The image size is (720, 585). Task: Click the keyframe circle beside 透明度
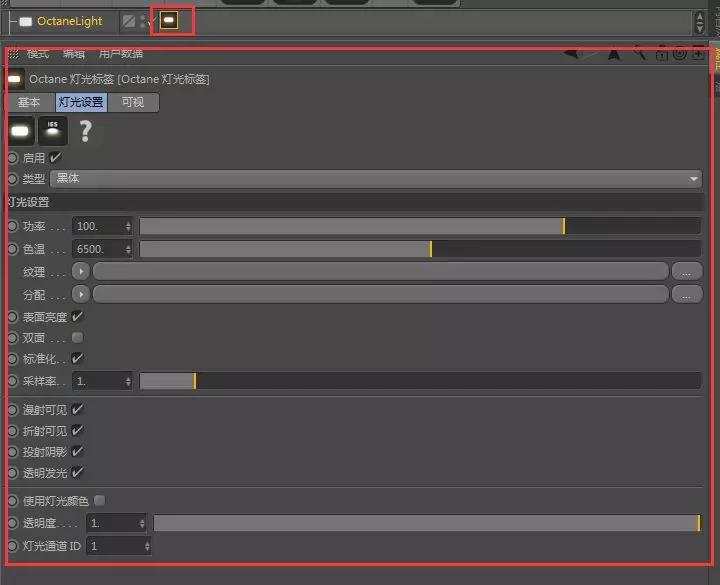click(x=12, y=523)
